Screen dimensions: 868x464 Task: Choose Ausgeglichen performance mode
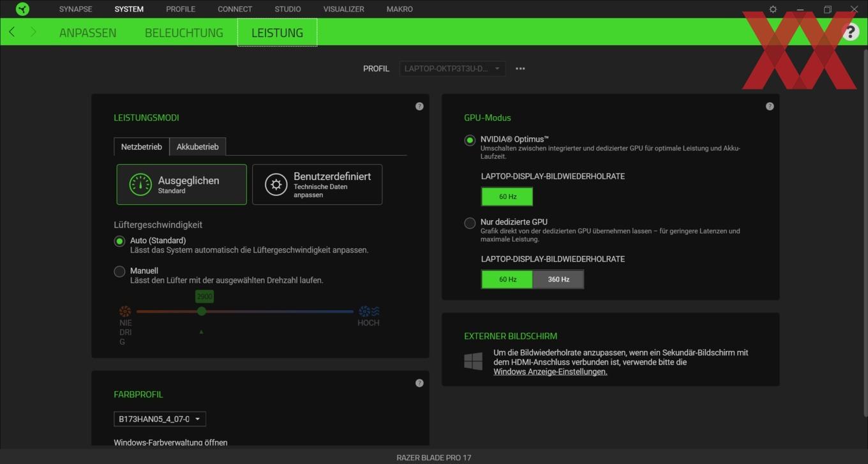pyautogui.click(x=181, y=184)
